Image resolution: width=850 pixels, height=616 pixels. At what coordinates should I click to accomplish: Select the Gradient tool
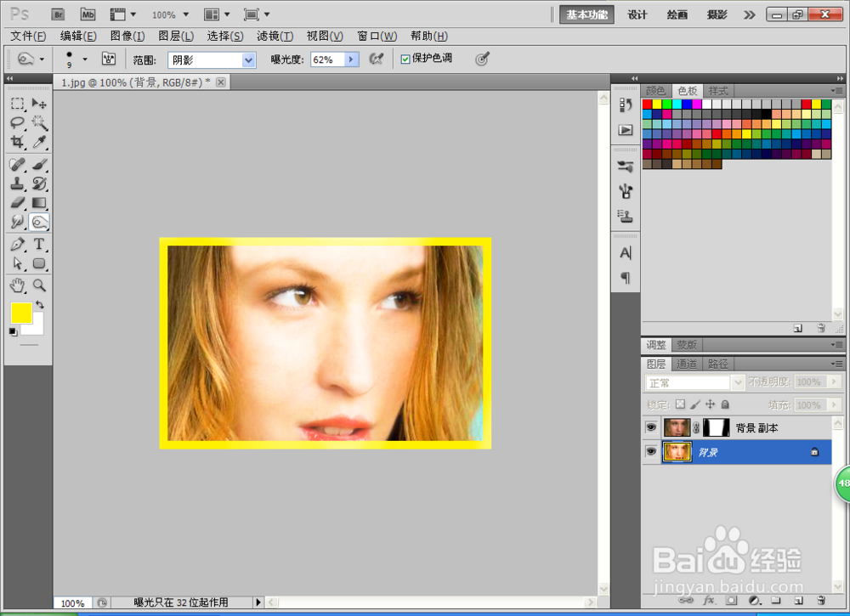(39, 202)
